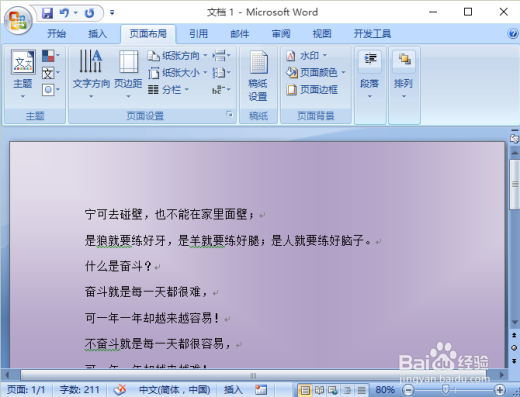Choose theme colors icon
The width and height of the screenshot is (520, 397).
point(51,56)
